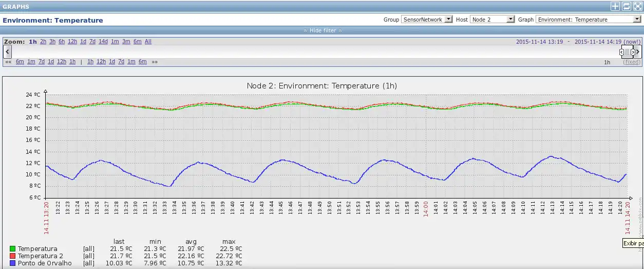Move forward 6m link before »»
The image size is (644, 269).
(x=142, y=62)
